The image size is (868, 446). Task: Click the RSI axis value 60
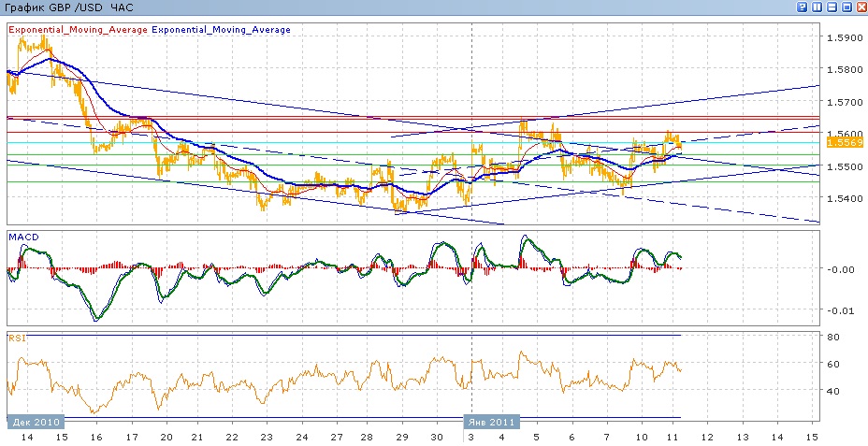pyautogui.click(x=835, y=364)
